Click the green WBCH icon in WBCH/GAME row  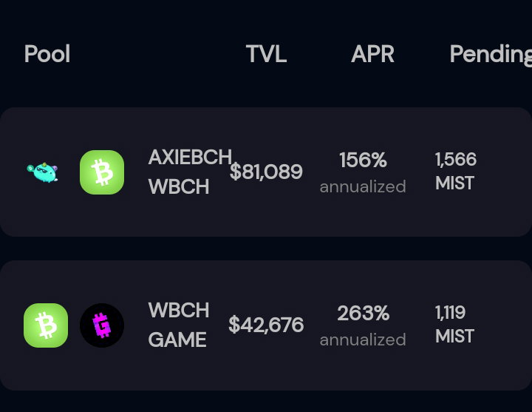coord(46,325)
